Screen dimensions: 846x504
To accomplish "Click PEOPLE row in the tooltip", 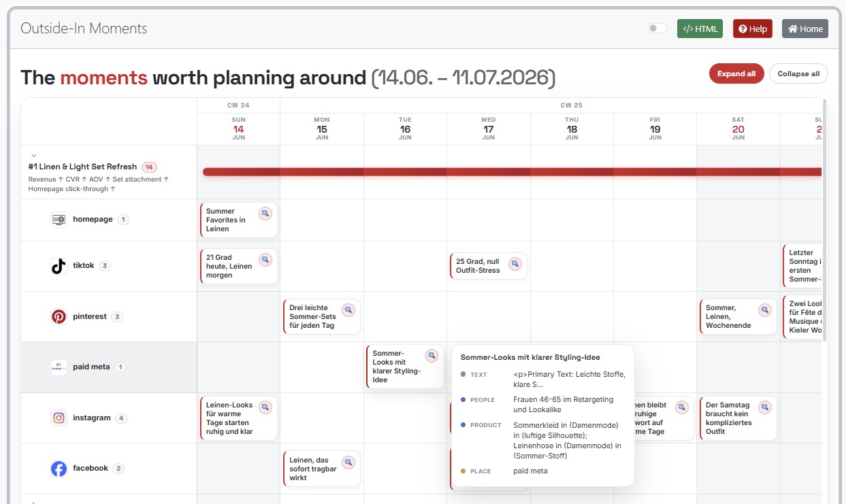I will 542,404.
